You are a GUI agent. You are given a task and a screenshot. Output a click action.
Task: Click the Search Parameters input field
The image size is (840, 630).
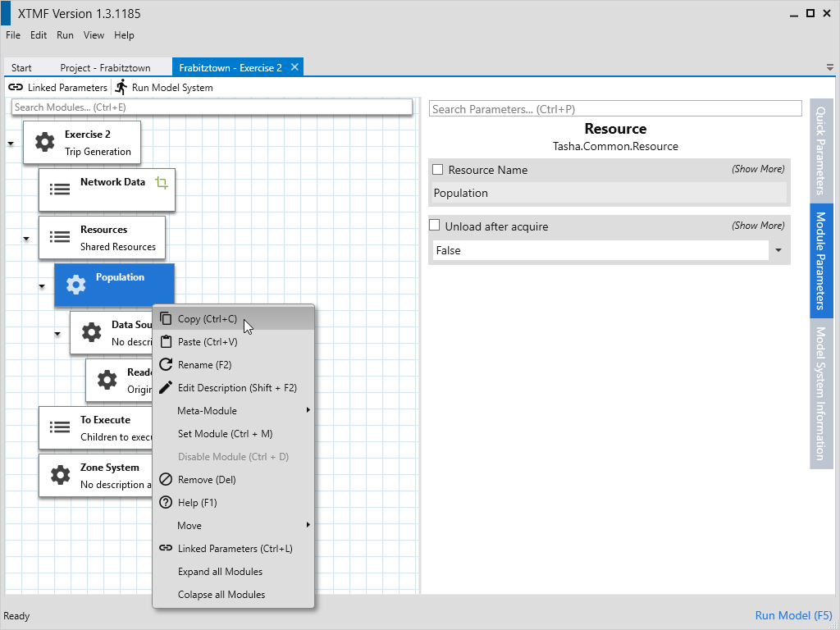[x=615, y=109]
